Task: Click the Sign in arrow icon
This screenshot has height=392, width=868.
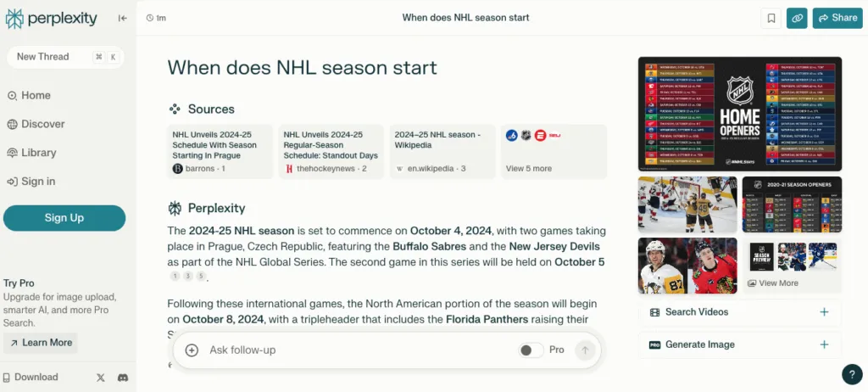Action: pyautogui.click(x=12, y=182)
